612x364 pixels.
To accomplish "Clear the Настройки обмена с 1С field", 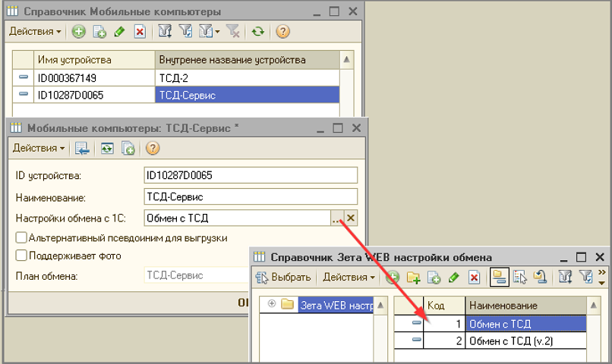I will (x=351, y=218).
